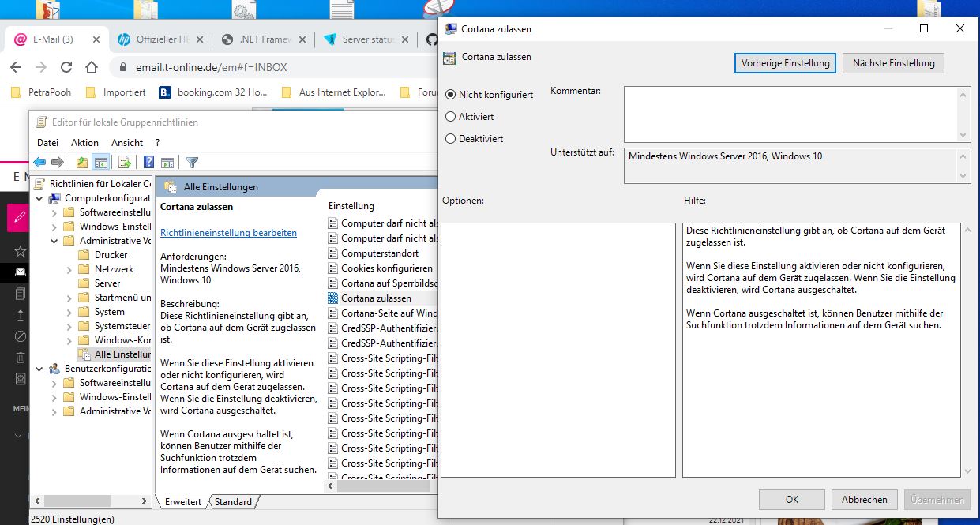Expand the Startmenü tree node
This screenshot has height=525, width=980.
69,298
